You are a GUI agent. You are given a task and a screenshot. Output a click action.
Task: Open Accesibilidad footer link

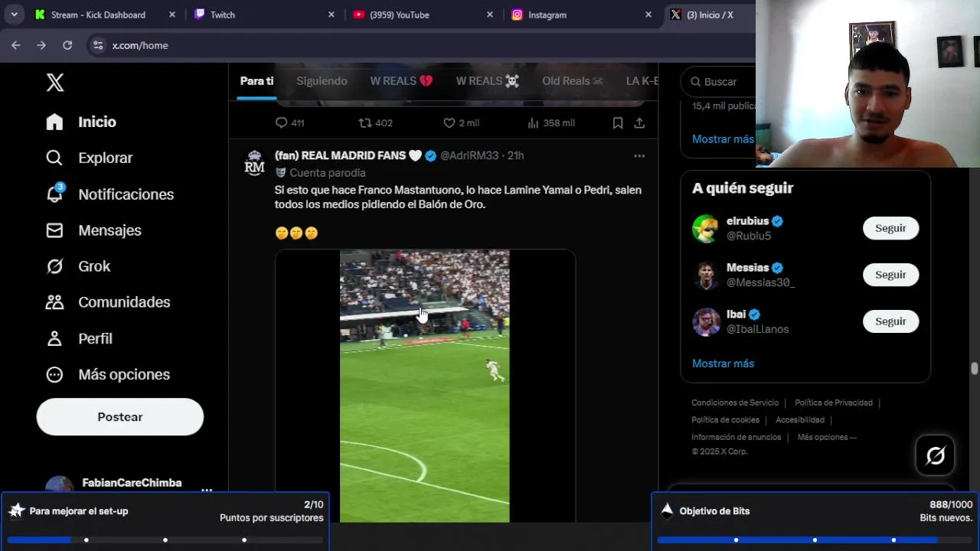tap(800, 420)
